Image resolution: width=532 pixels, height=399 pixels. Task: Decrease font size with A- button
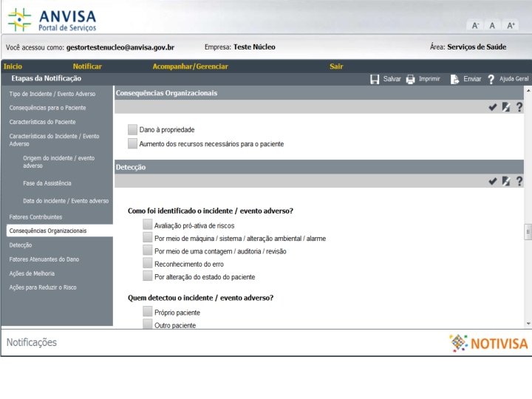coord(475,25)
